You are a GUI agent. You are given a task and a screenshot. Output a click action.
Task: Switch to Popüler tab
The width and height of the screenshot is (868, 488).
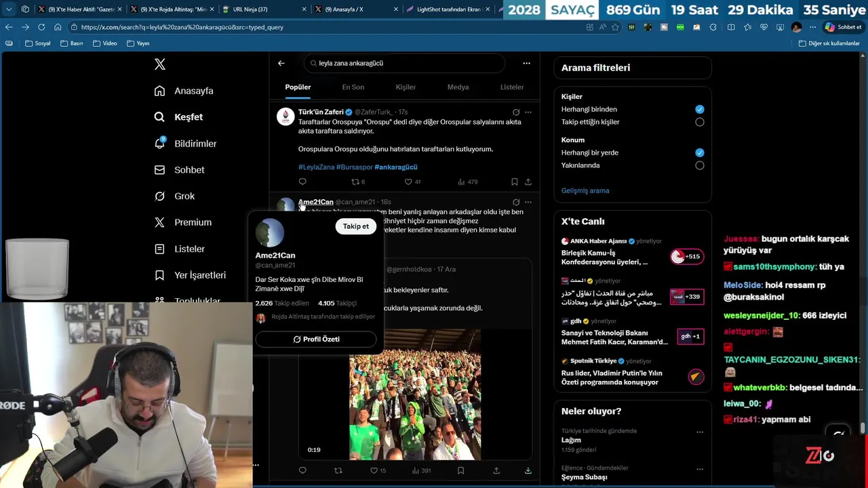click(298, 87)
